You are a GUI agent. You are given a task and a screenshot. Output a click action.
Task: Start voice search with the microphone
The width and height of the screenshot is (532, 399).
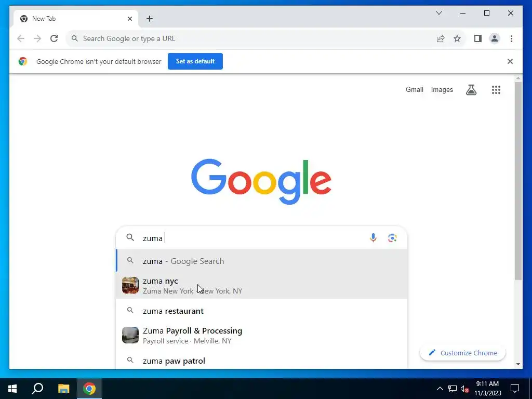pyautogui.click(x=373, y=238)
